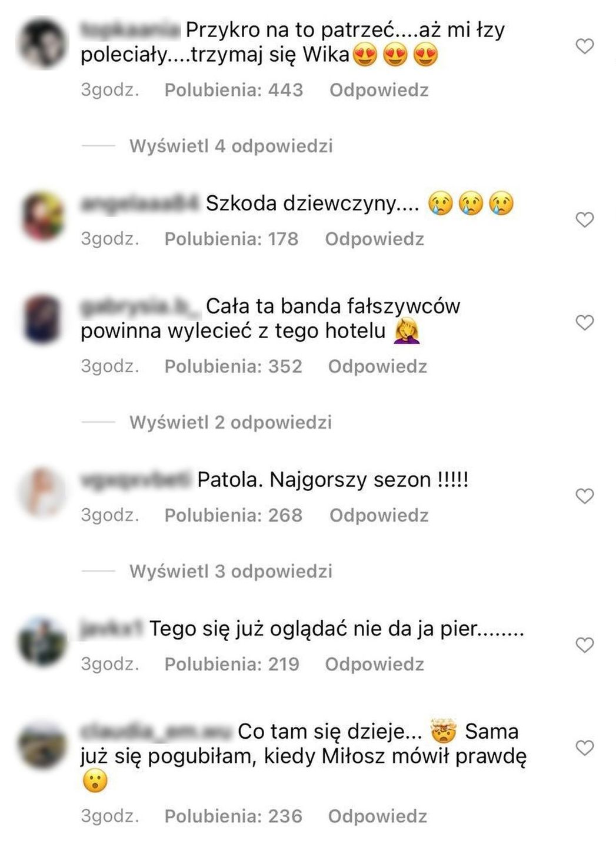Image resolution: width=616 pixels, height=847 pixels.
Task: Expand 'Wyświetl 3 odpowiedzi' replies
Action: coord(231,571)
